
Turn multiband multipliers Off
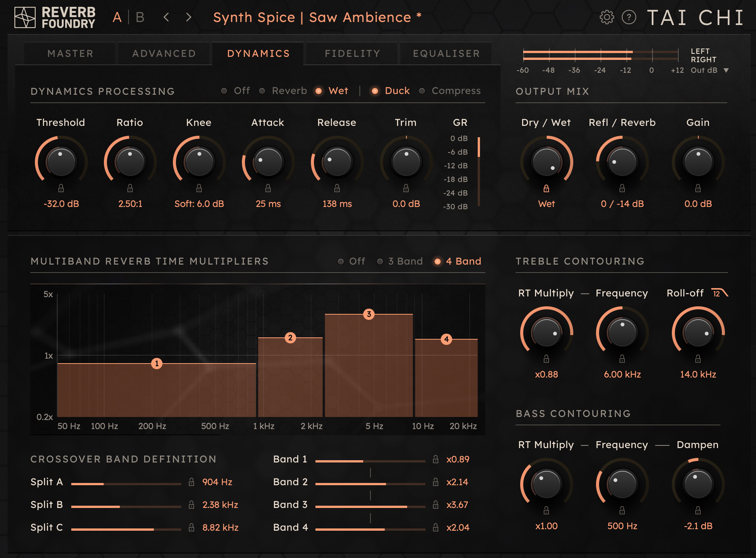351,261
